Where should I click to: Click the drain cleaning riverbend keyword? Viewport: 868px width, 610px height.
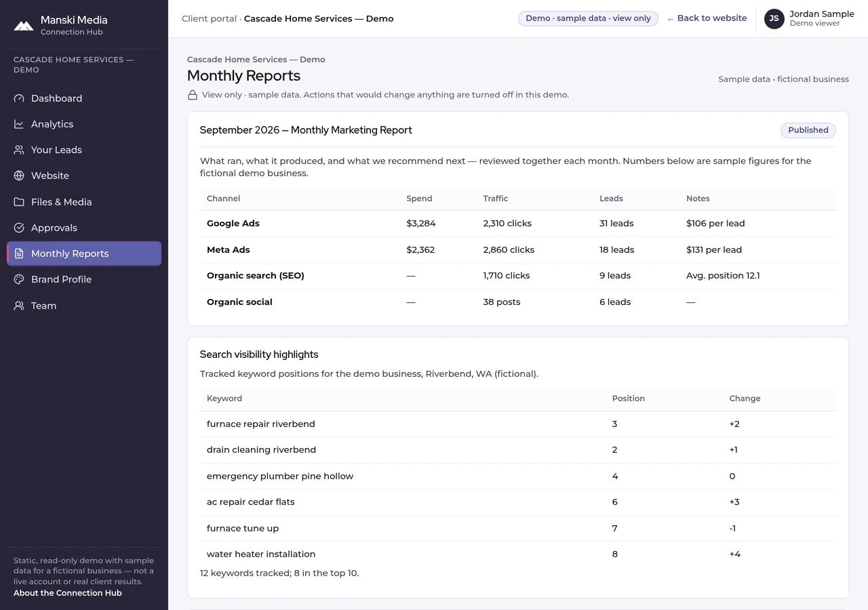(261, 449)
